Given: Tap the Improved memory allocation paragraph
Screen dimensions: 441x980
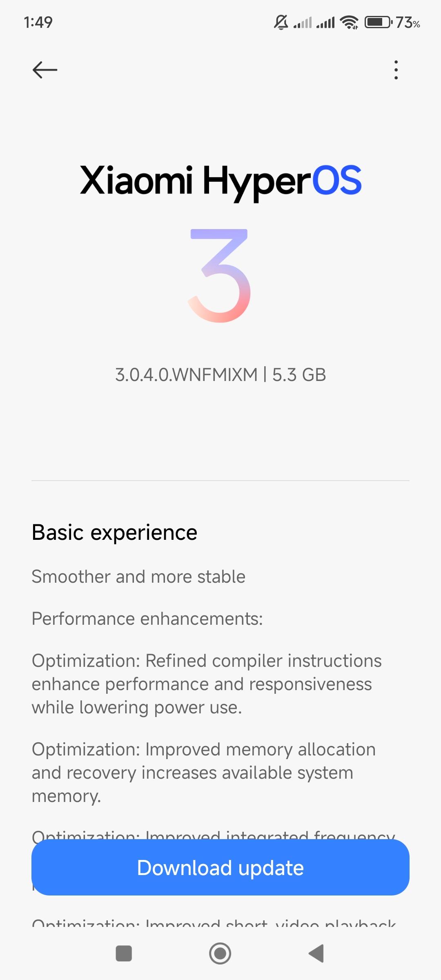Looking at the screenshot, I should [x=204, y=773].
